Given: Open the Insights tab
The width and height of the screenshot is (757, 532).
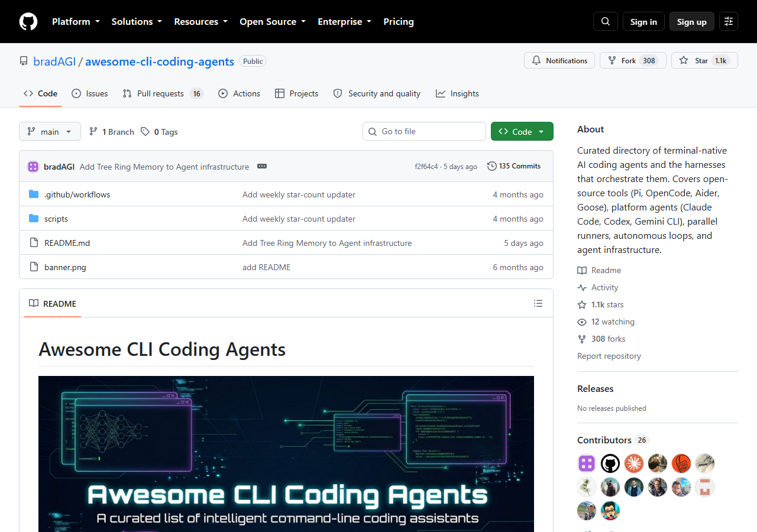Looking at the screenshot, I should click(x=457, y=93).
